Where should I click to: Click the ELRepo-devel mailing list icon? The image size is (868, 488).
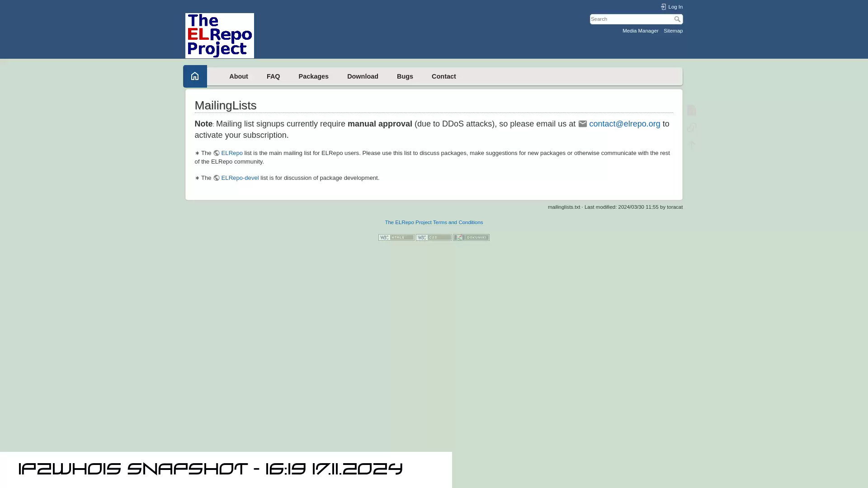click(x=217, y=178)
